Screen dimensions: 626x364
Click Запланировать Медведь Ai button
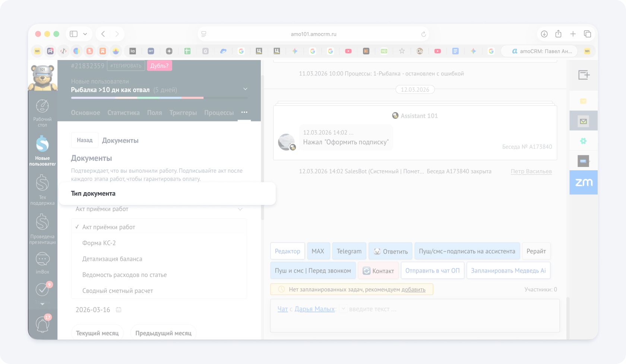pos(508,270)
